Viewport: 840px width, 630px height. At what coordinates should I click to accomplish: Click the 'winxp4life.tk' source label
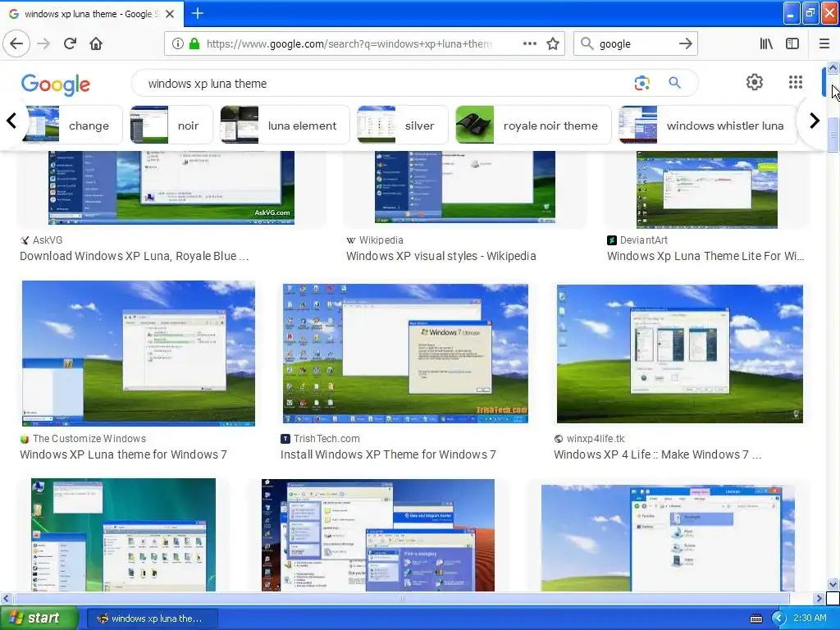596,438
